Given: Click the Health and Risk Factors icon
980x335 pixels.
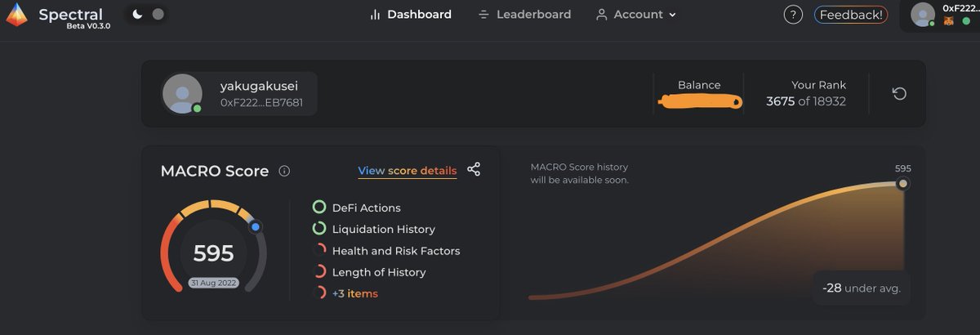Looking at the screenshot, I should pyautogui.click(x=319, y=250).
